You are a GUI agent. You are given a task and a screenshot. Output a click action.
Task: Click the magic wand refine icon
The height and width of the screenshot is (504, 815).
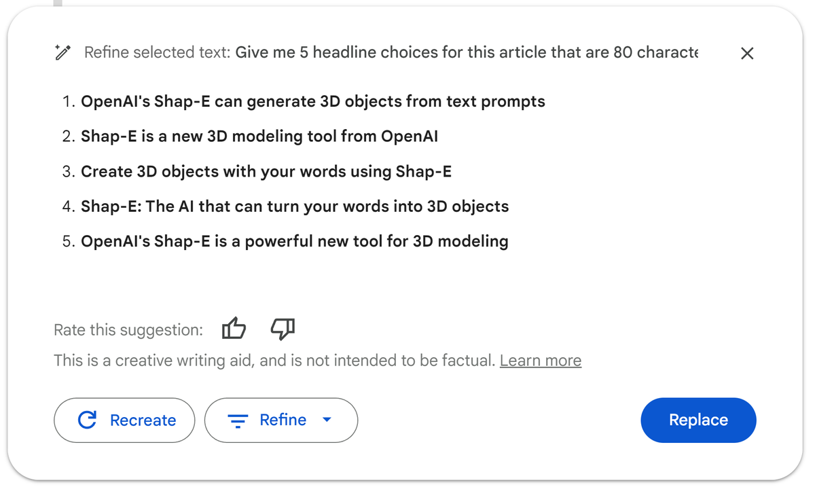pyautogui.click(x=62, y=52)
